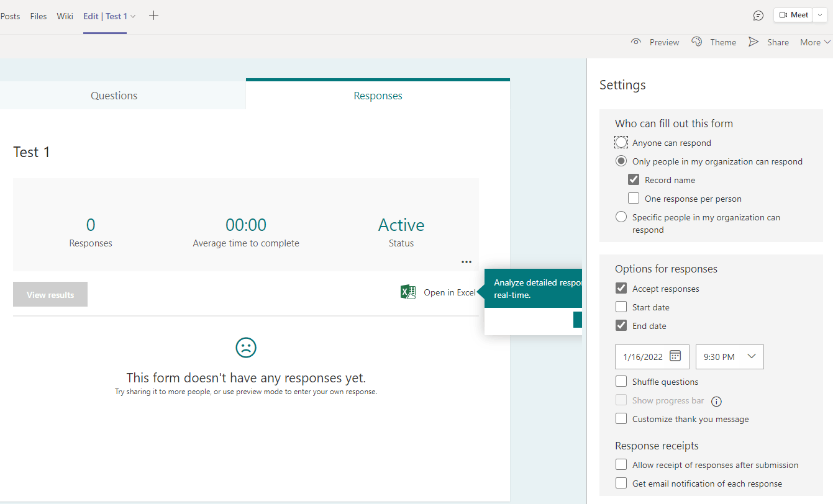
Task: Add a new tab with the plus icon
Action: click(154, 16)
